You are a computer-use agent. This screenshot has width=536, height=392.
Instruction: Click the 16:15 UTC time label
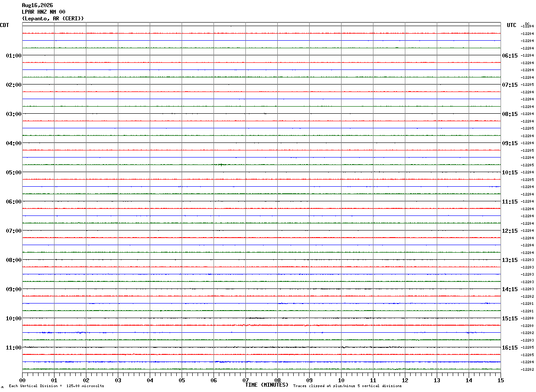[509, 348]
